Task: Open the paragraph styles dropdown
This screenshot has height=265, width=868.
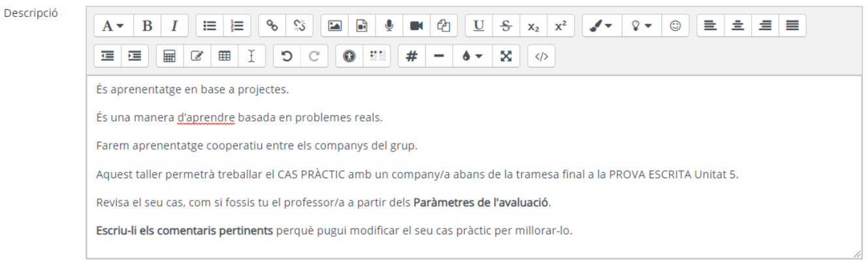Action: [x=113, y=25]
